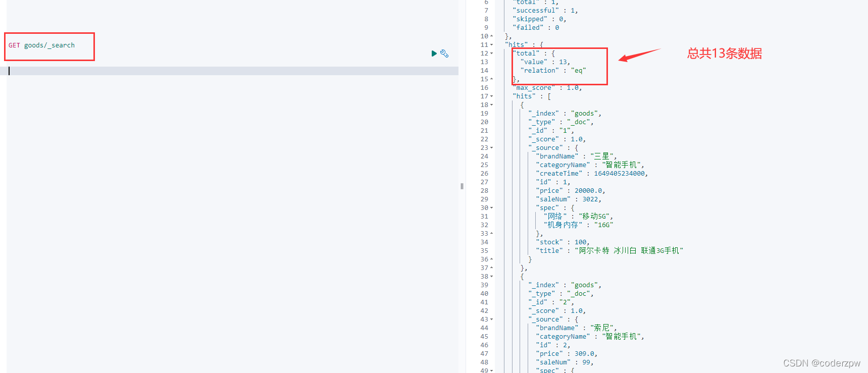Run the GET goods/_search request
The height and width of the screenshot is (373, 868).
point(434,54)
